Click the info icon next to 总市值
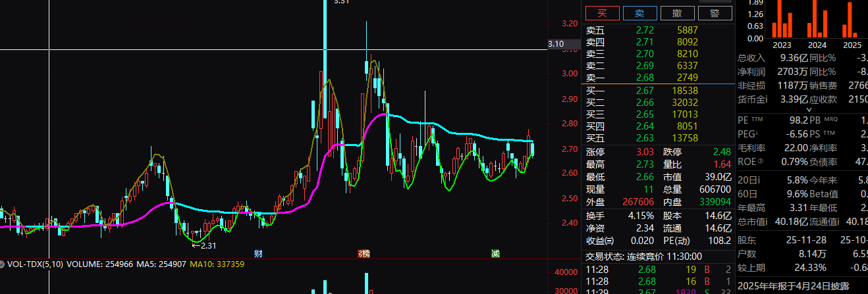868x294 pixels. coord(767,220)
